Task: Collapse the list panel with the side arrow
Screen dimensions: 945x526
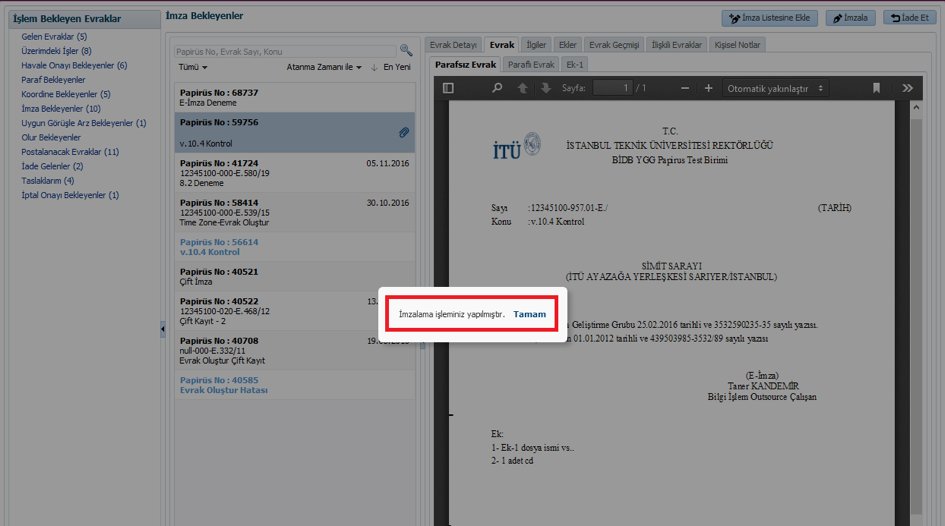Action: 163,329
